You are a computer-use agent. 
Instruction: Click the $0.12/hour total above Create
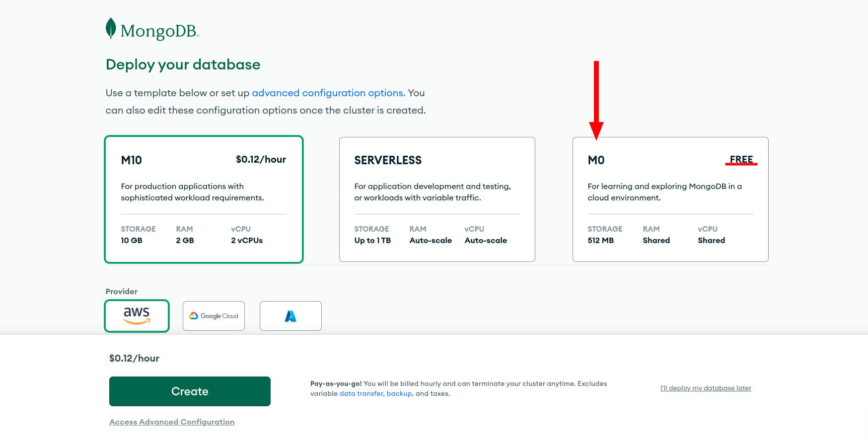[134, 358]
